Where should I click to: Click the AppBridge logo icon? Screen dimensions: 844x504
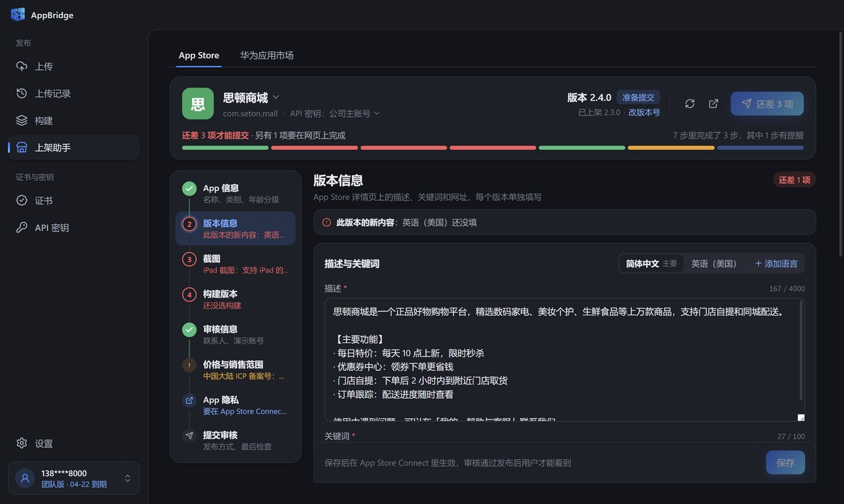[18, 15]
